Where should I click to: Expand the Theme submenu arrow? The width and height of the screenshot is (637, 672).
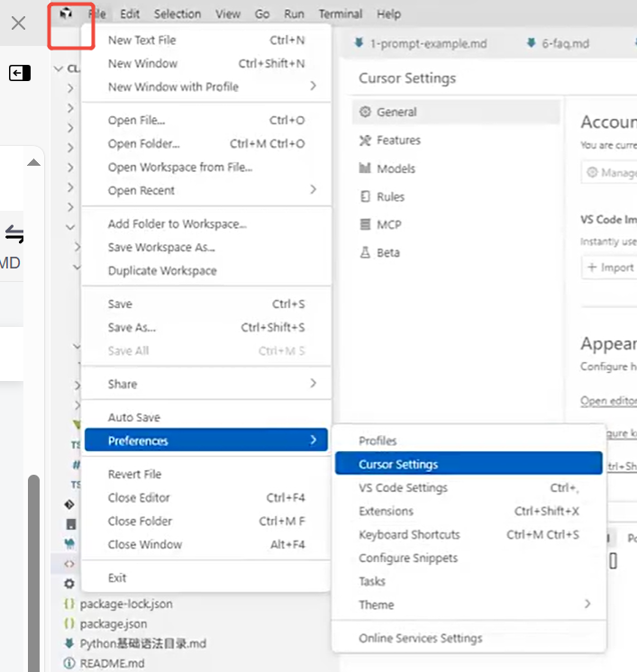pos(587,604)
